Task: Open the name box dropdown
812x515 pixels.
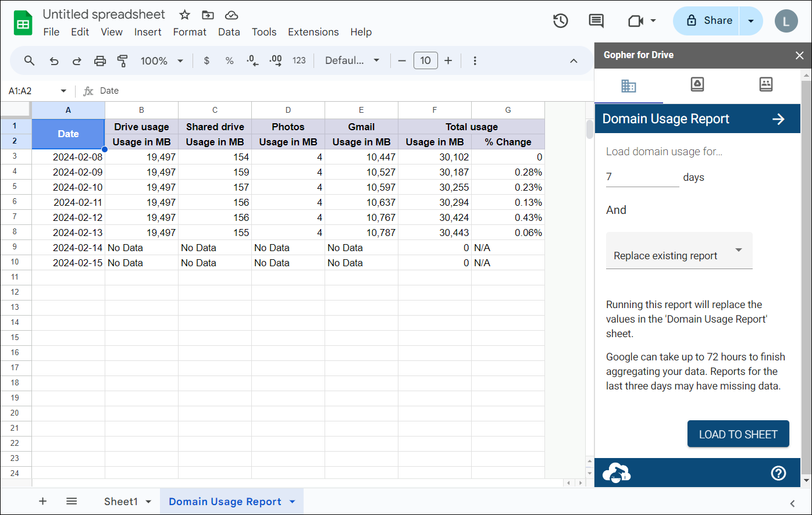Action: [x=63, y=91]
